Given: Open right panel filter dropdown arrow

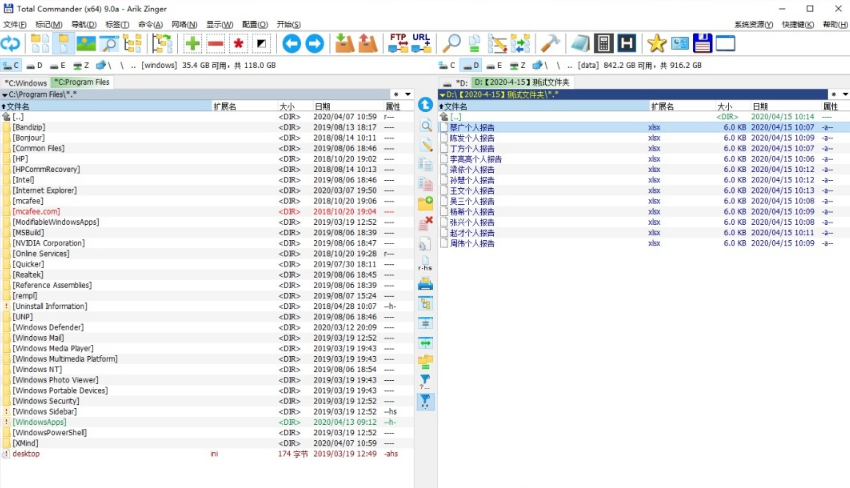Looking at the screenshot, I should (844, 95).
